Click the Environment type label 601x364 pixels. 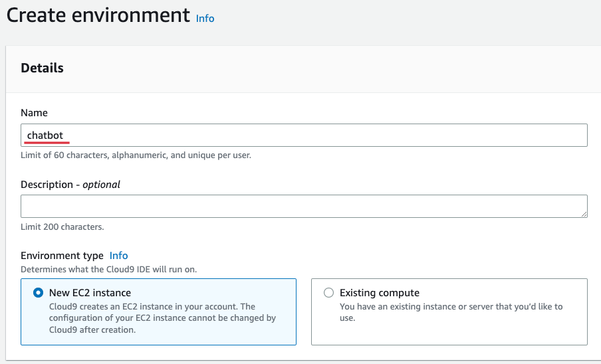coord(62,256)
